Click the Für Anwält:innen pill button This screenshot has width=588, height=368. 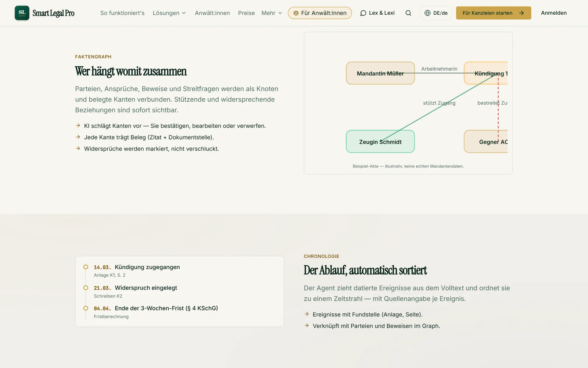pos(320,13)
